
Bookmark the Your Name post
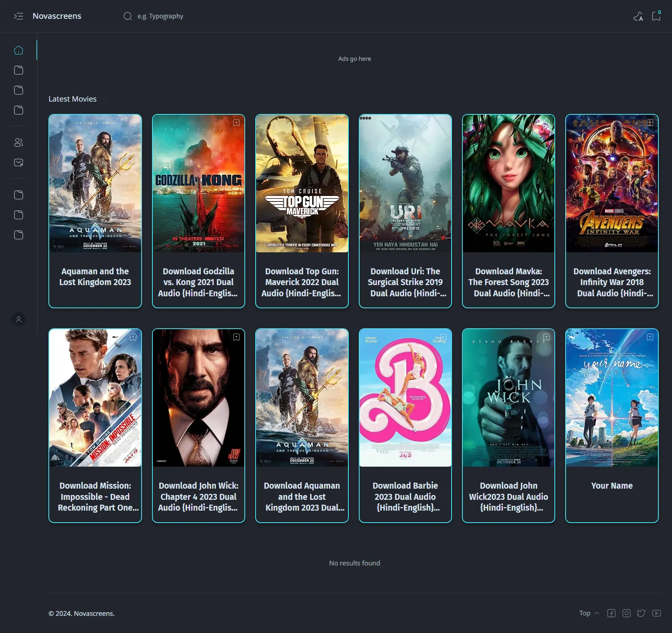[650, 337]
